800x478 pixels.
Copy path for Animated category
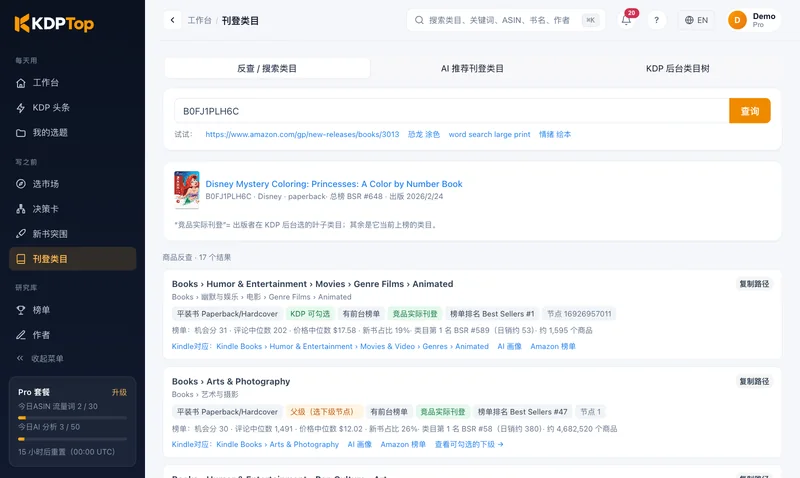754,284
